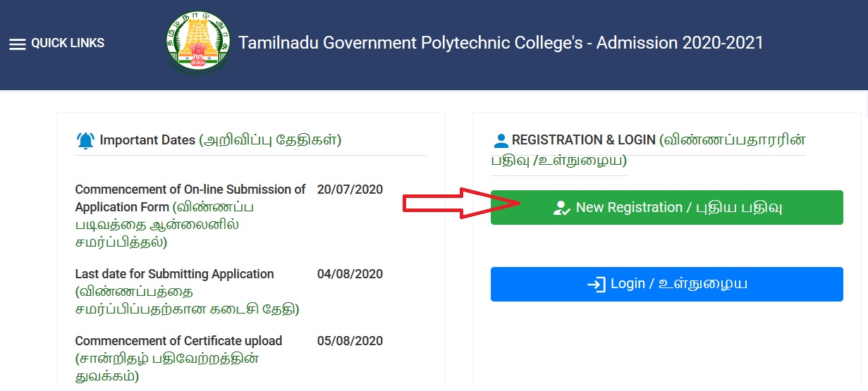Click the sign-in arrow icon on Login
This screenshot has width=868, height=391.
(x=597, y=284)
